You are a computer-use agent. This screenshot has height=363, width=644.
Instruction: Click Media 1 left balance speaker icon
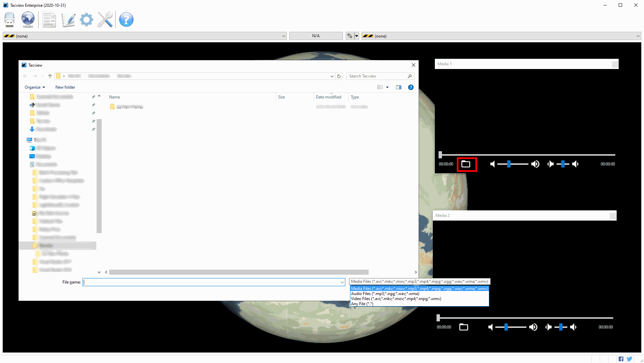[x=550, y=164]
